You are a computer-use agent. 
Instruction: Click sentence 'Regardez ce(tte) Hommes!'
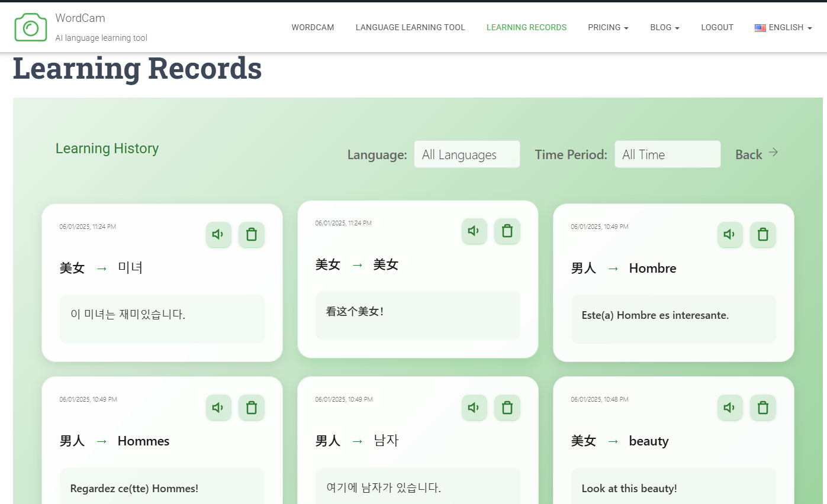coord(134,489)
